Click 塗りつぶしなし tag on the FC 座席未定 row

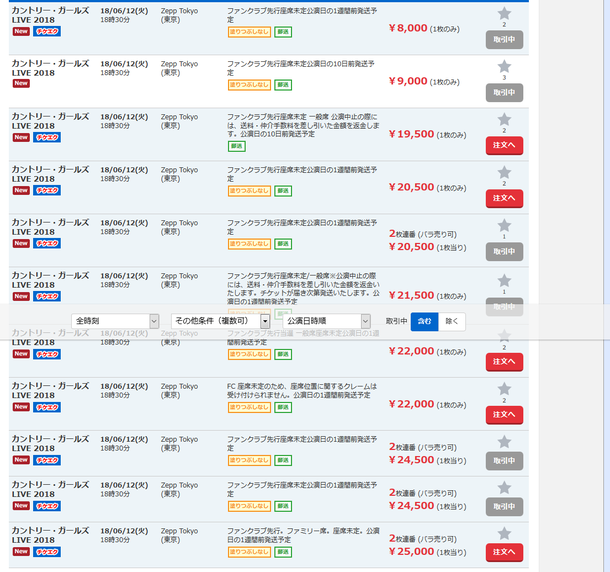(x=249, y=407)
